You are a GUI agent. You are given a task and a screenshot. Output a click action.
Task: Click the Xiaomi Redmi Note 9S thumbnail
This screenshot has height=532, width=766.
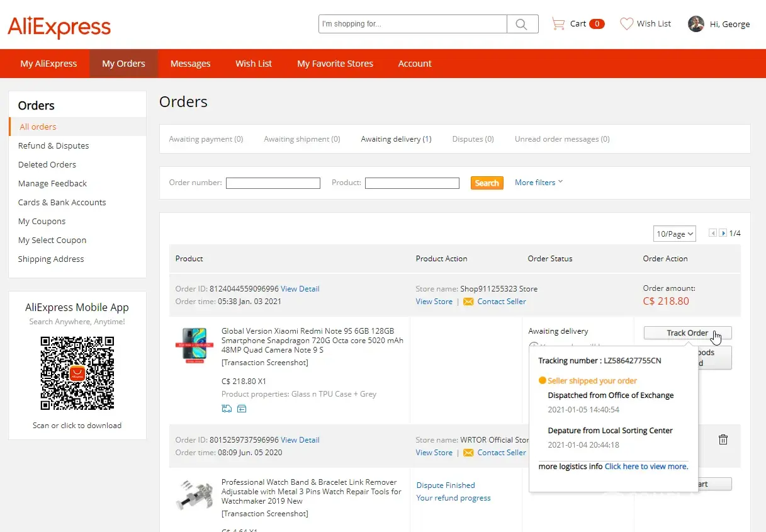[x=194, y=344]
